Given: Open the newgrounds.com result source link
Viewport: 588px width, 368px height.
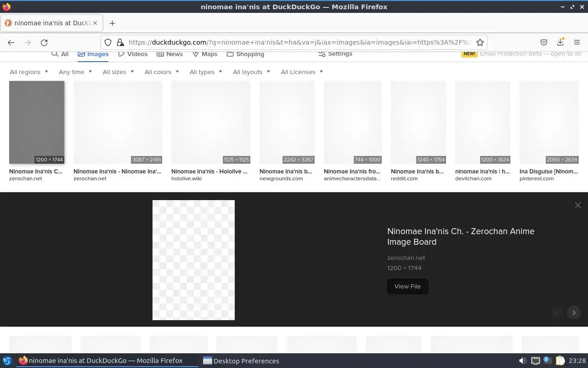Looking at the screenshot, I should (281, 178).
